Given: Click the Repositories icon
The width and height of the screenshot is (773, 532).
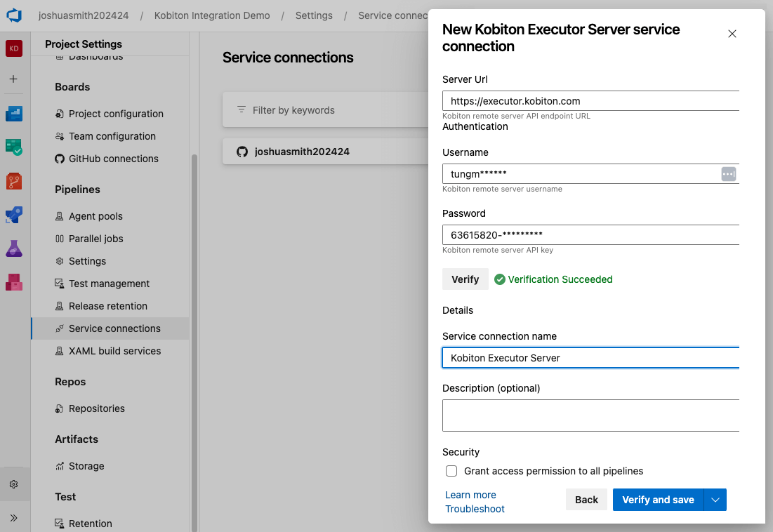Looking at the screenshot, I should [60, 409].
